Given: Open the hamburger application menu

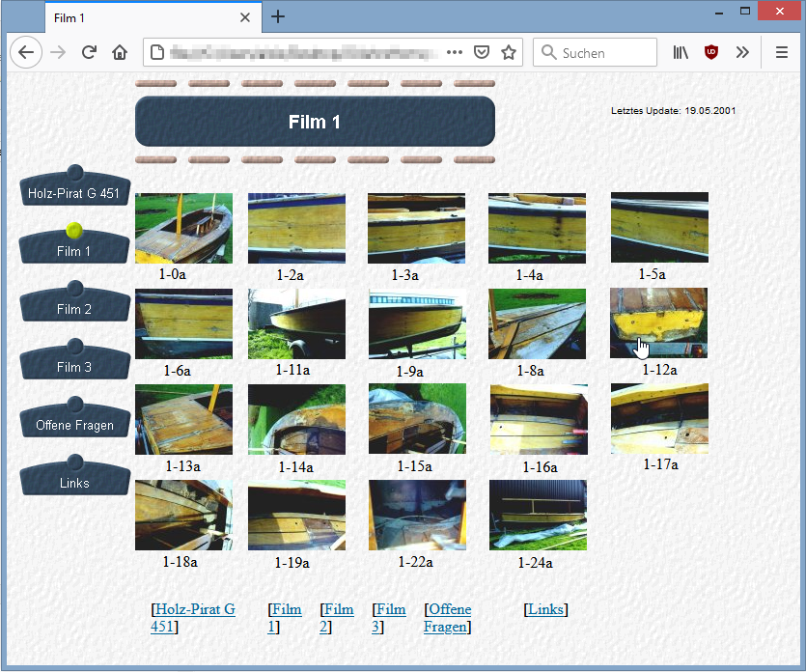Looking at the screenshot, I should tap(782, 52).
